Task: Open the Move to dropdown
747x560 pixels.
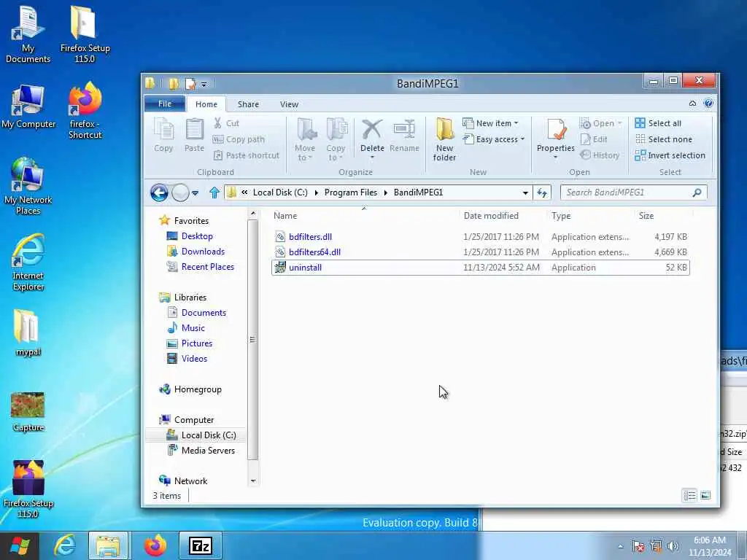Action: (305, 139)
